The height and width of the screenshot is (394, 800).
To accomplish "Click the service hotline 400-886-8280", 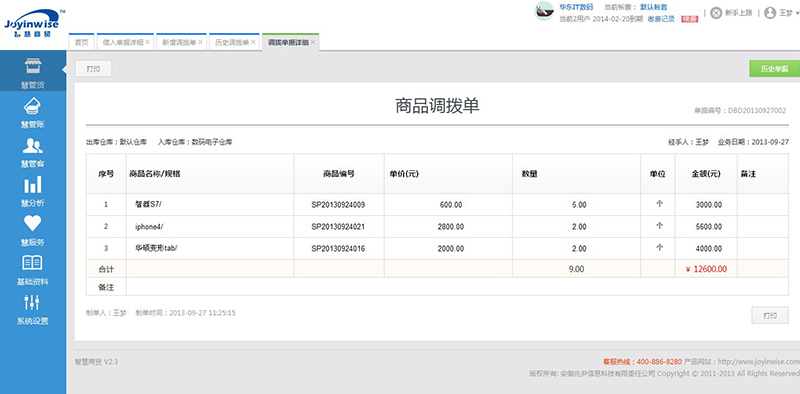I will tap(659, 361).
